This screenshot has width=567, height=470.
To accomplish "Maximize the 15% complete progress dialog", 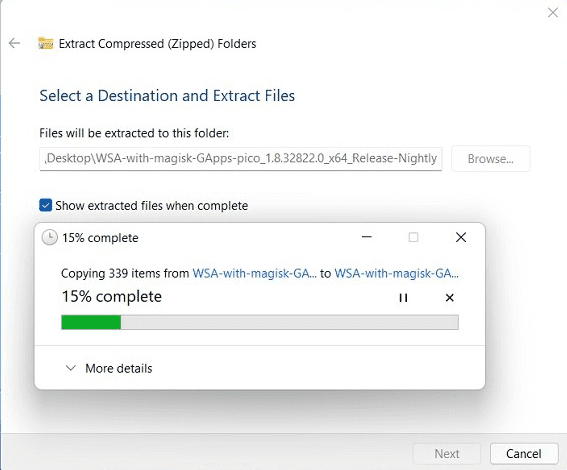I will (x=413, y=237).
